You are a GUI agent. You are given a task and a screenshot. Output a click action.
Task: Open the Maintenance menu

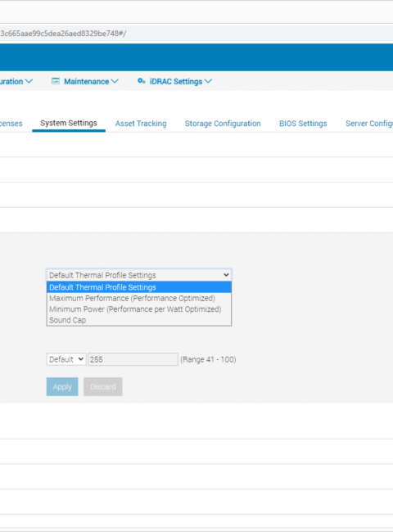(x=84, y=81)
